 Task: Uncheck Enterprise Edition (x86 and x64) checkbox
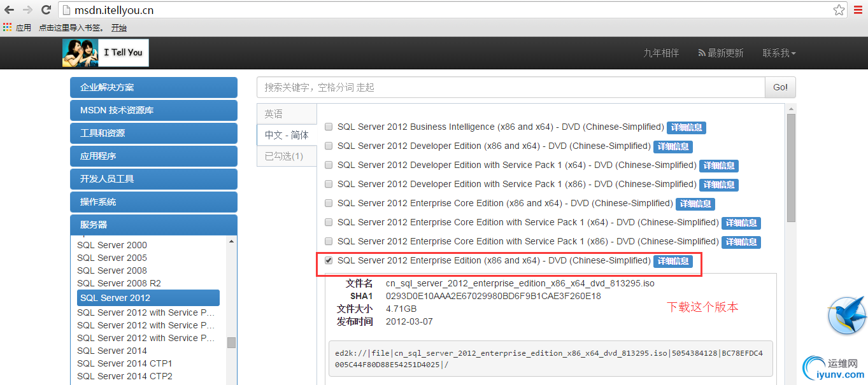[329, 260]
